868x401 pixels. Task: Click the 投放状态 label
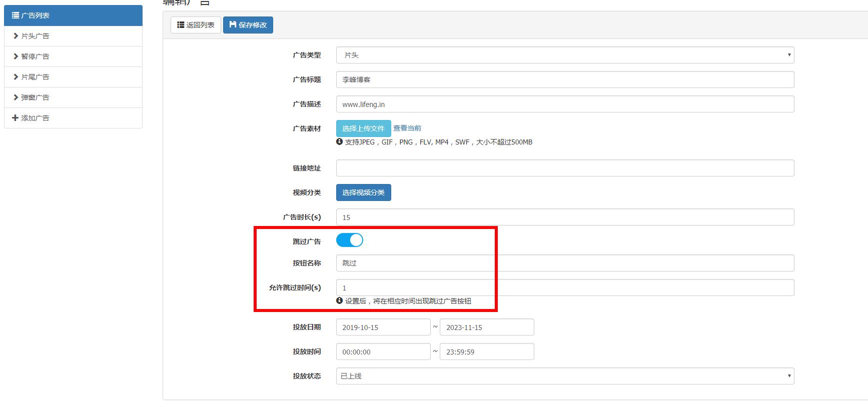[x=307, y=376]
